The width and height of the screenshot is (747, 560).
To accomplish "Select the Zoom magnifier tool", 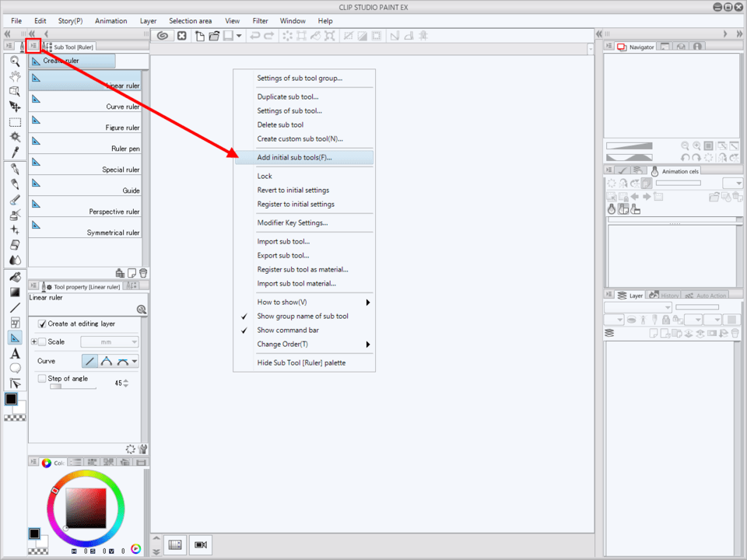I will coord(14,61).
